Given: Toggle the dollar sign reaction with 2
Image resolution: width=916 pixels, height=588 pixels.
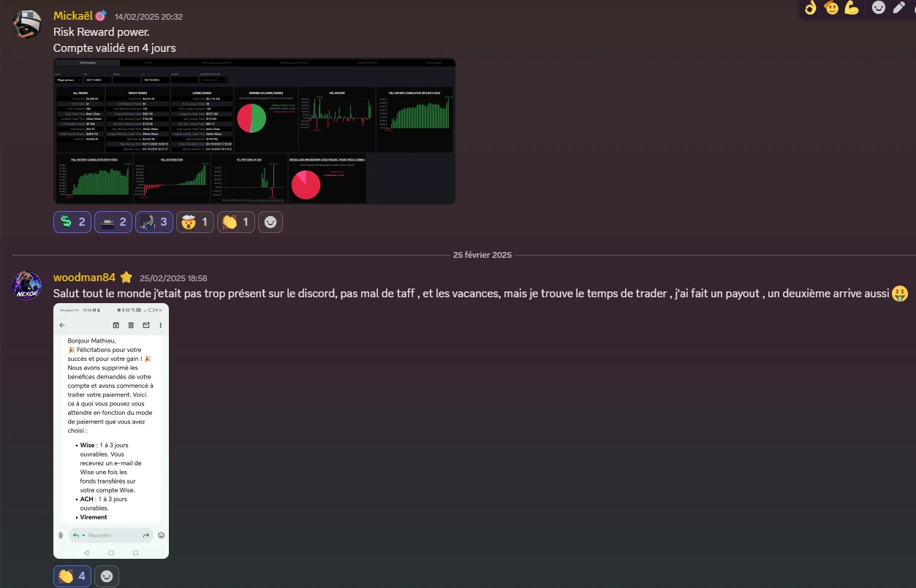Looking at the screenshot, I should pos(72,222).
